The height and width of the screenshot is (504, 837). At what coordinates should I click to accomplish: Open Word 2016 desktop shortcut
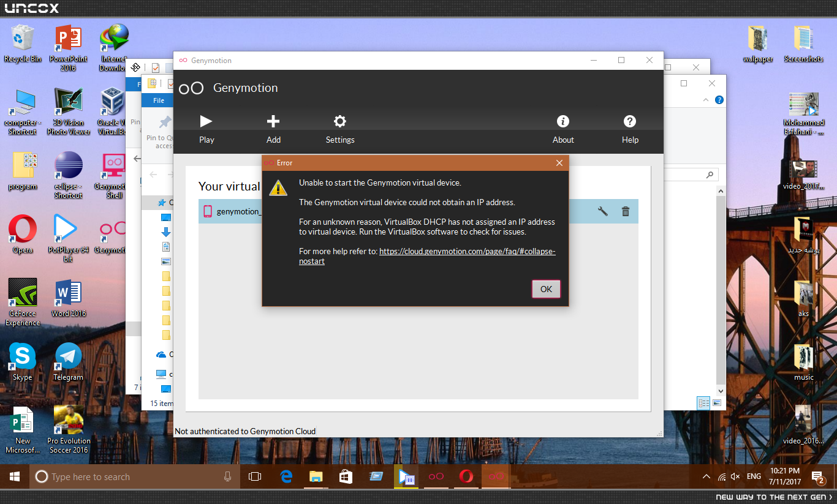(x=68, y=298)
